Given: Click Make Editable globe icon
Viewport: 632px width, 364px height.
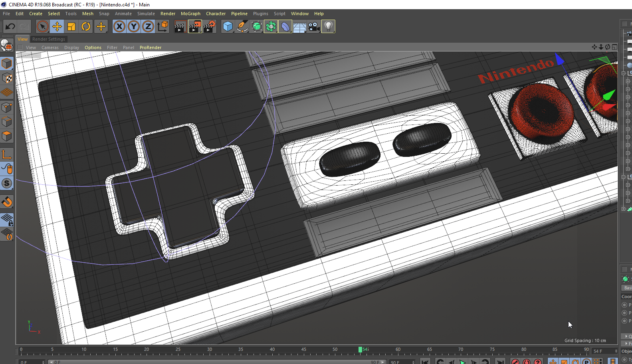Looking at the screenshot, I should click(x=7, y=45).
